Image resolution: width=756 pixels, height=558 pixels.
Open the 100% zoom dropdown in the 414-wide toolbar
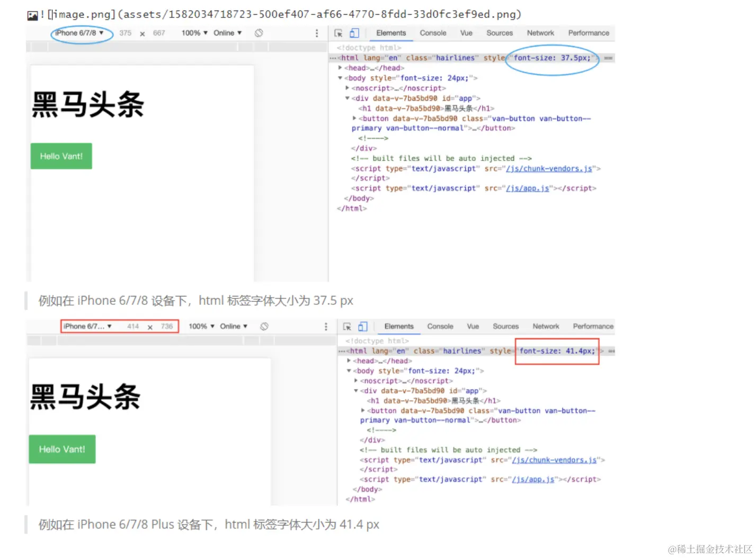pyautogui.click(x=202, y=327)
